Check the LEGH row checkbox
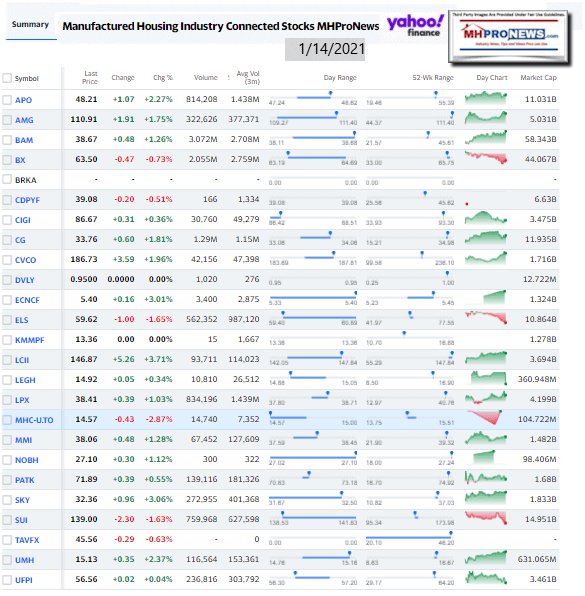 tap(7, 380)
